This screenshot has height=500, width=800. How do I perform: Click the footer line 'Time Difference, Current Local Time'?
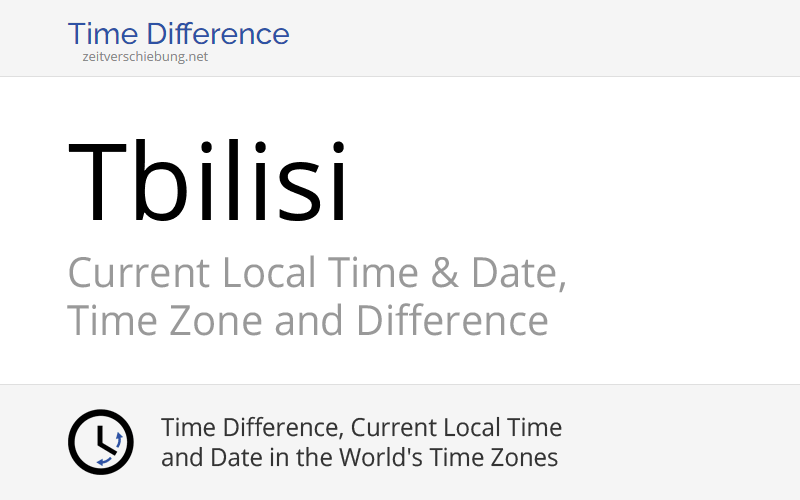[x=361, y=428]
